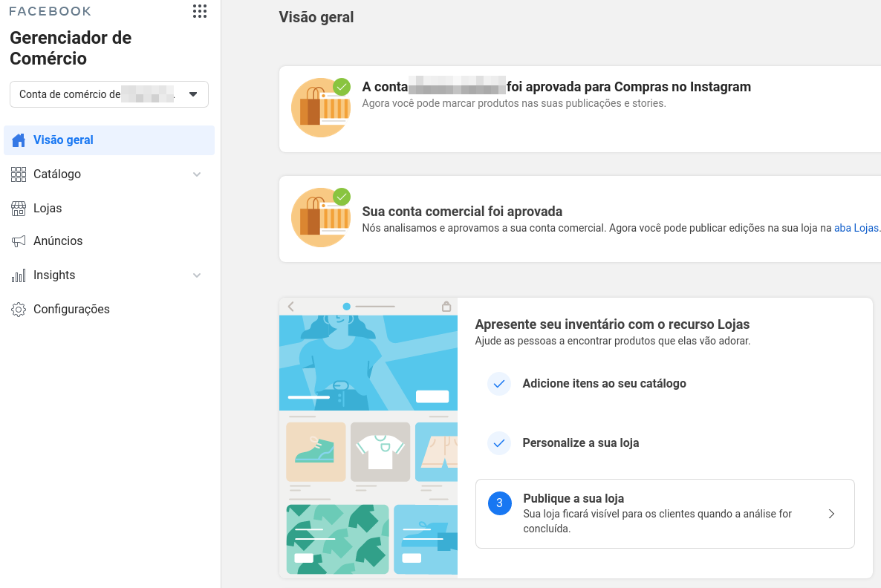Click Personalize a sua loja step

tap(580, 443)
